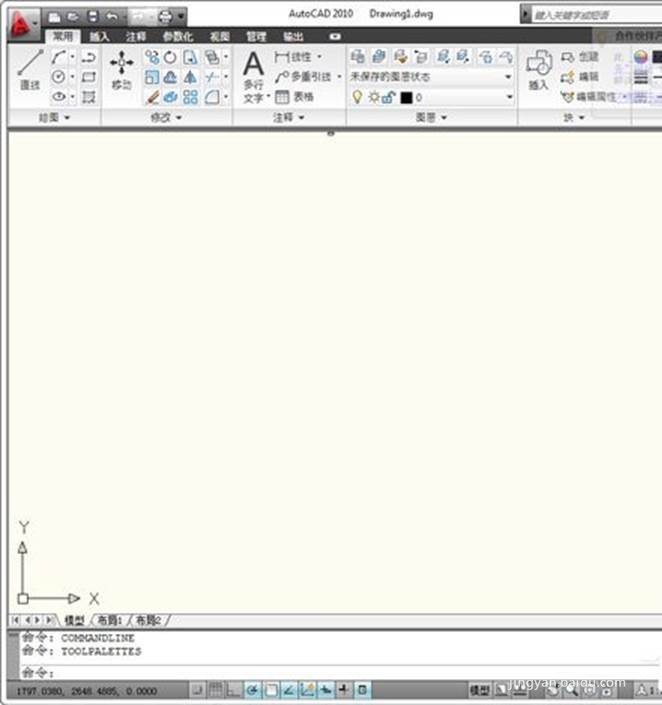Open the Fillet tool dropdown arrow

[226, 96]
